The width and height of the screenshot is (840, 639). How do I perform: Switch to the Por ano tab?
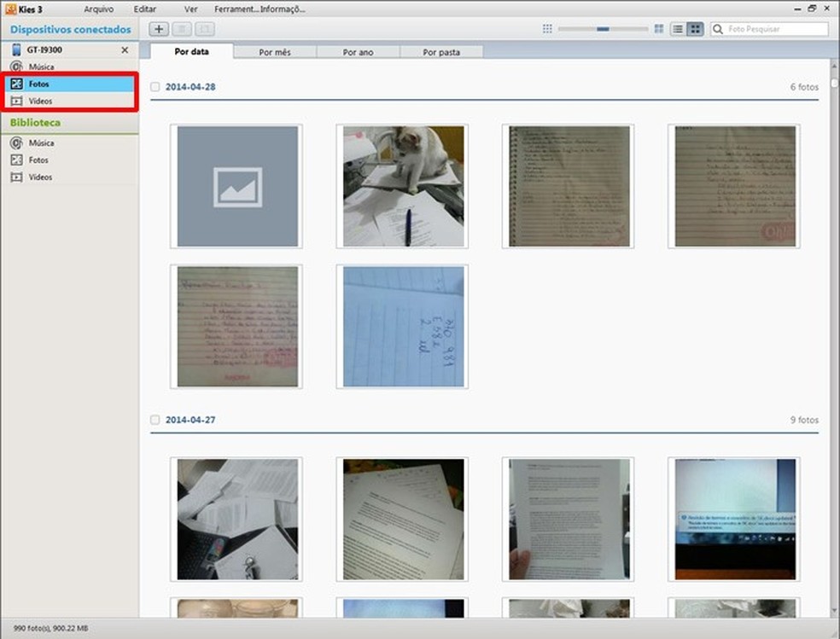point(358,51)
